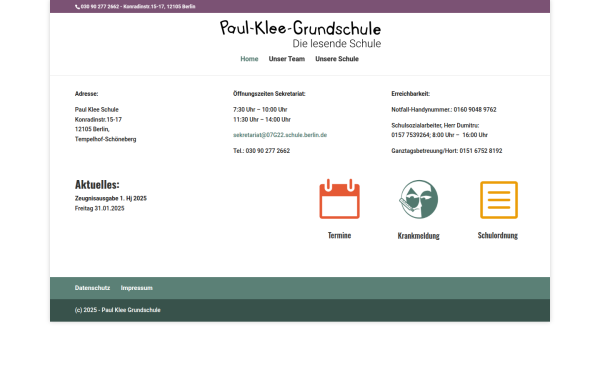
Task: Open the Unsere Schule menu
Action: 337,59
